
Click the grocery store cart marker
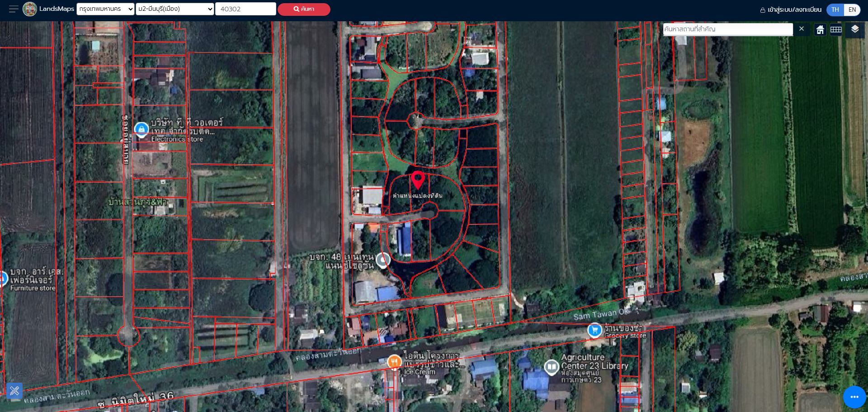[595, 330]
